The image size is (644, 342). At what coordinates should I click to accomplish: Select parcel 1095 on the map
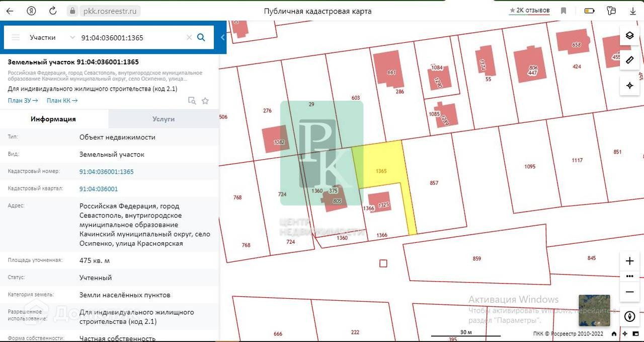[530, 166]
